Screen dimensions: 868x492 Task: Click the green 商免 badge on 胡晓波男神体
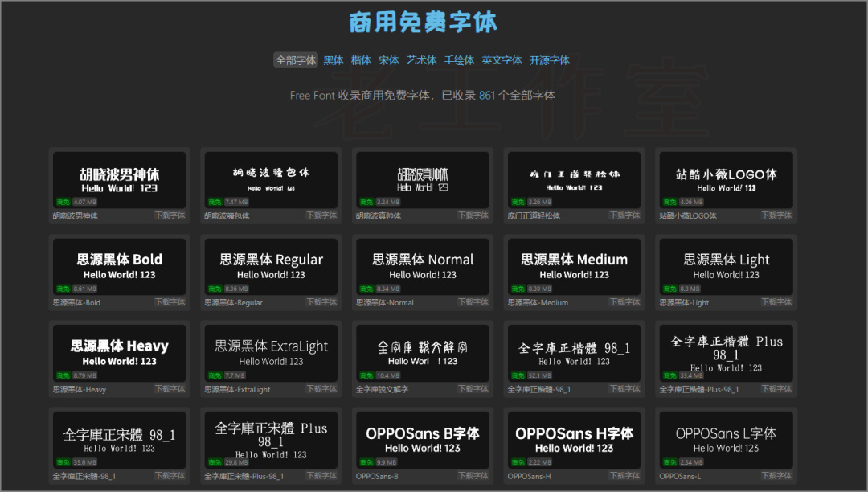point(63,202)
